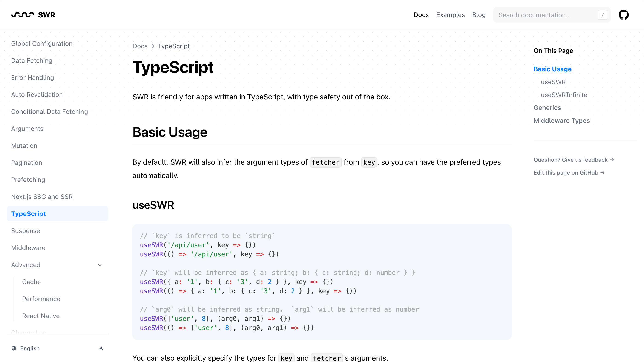Viewport: 644px width, 362px height.
Task: Click the slash '/' keyboard shortcut icon
Action: coord(603,14)
